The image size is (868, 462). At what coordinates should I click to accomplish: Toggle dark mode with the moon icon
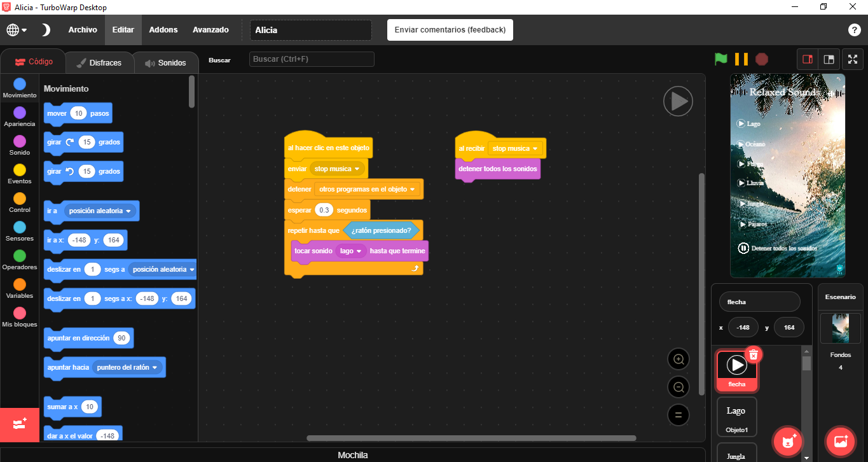pyautogui.click(x=46, y=30)
